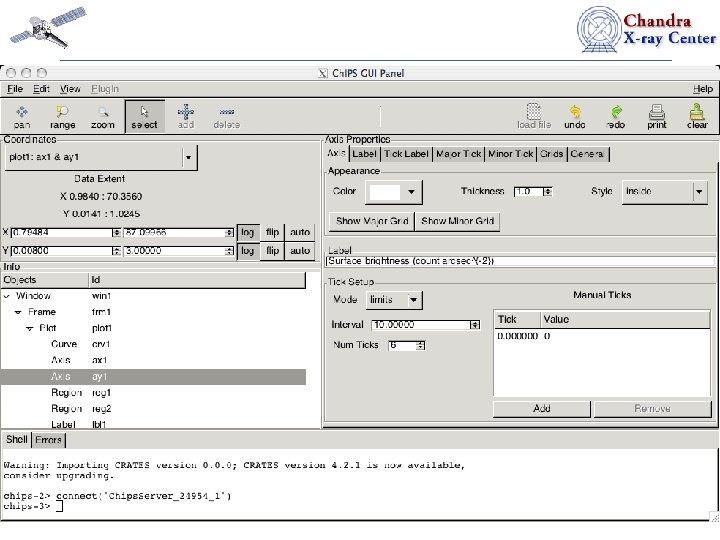Click the add tool
The width and height of the screenshot is (720, 540).
[x=186, y=117]
